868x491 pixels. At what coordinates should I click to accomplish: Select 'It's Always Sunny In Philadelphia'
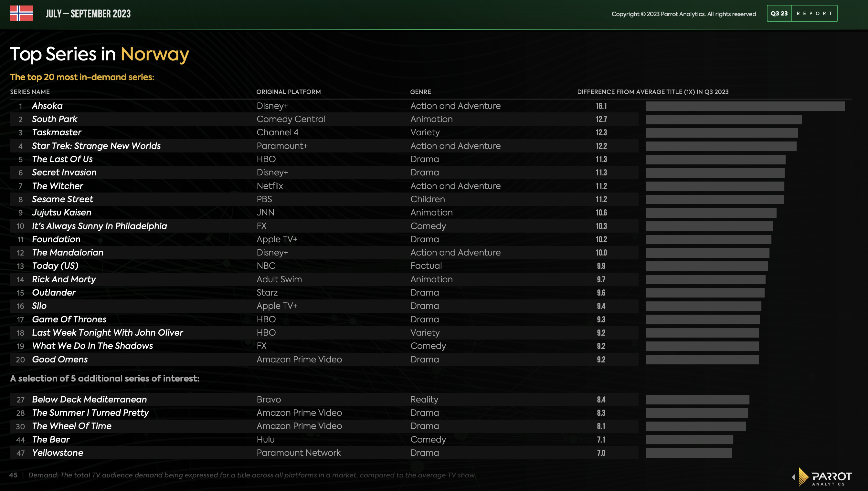tap(99, 226)
